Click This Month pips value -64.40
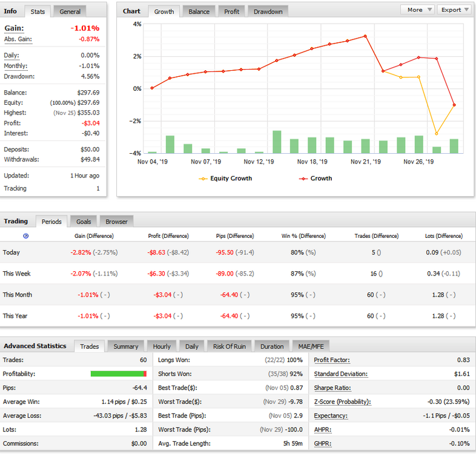This screenshot has width=476, height=454. (x=229, y=295)
